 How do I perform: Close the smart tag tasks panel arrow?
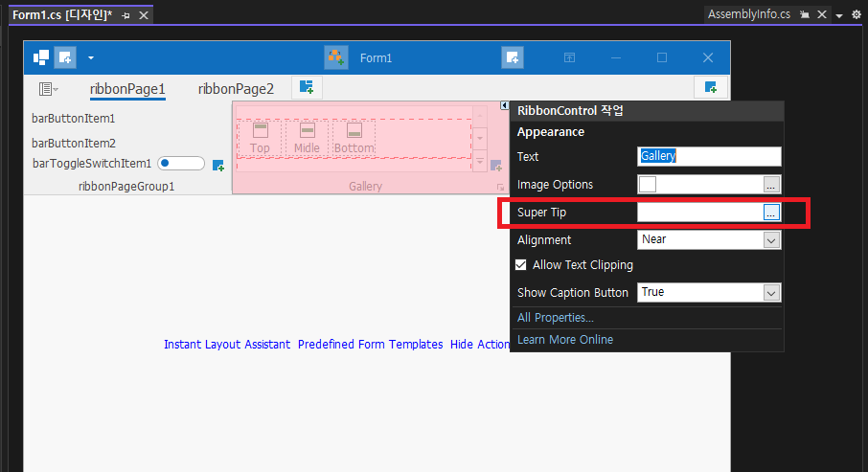click(504, 105)
